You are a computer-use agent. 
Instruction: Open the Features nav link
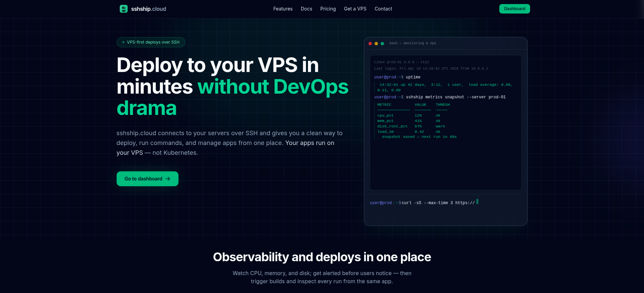tap(283, 9)
